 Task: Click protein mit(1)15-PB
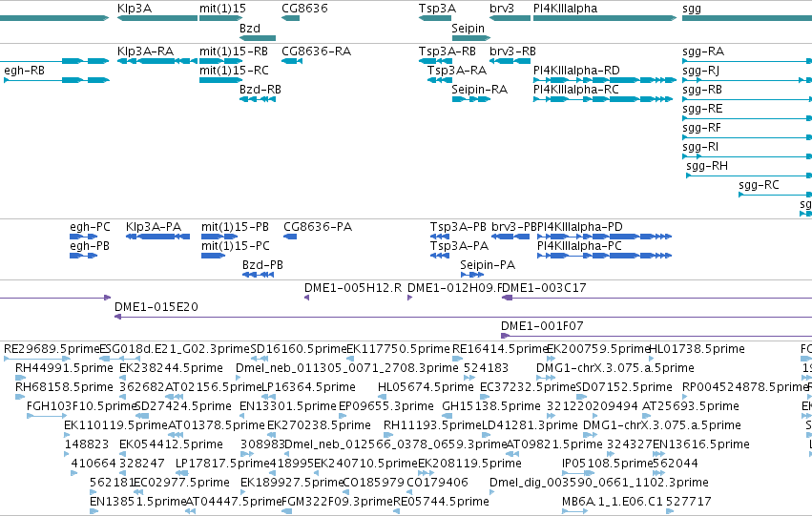coord(219,237)
